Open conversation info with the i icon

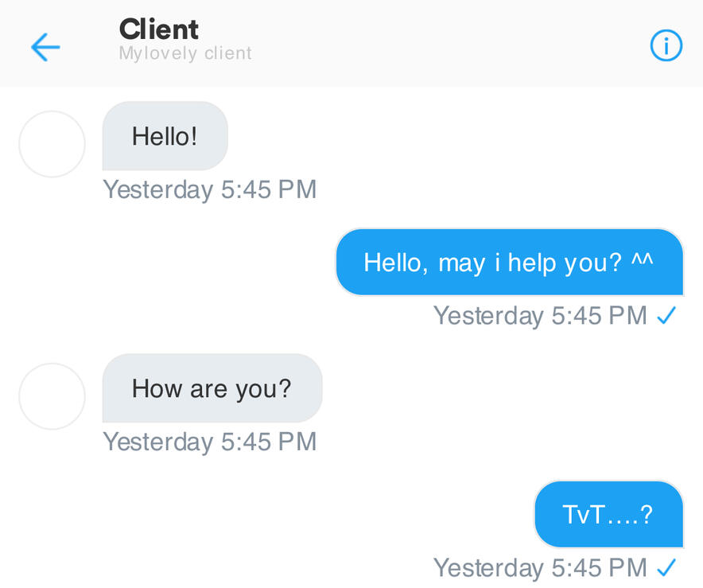tap(666, 46)
